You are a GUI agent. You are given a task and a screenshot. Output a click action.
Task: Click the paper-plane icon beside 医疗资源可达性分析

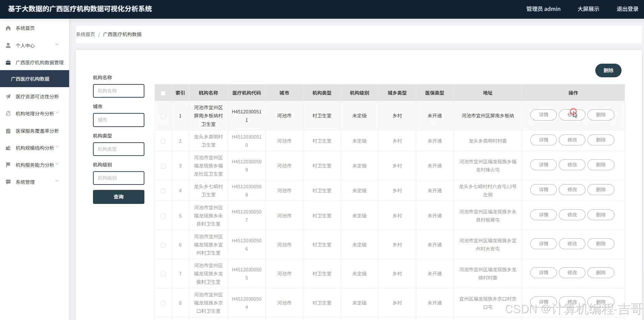point(8,97)
